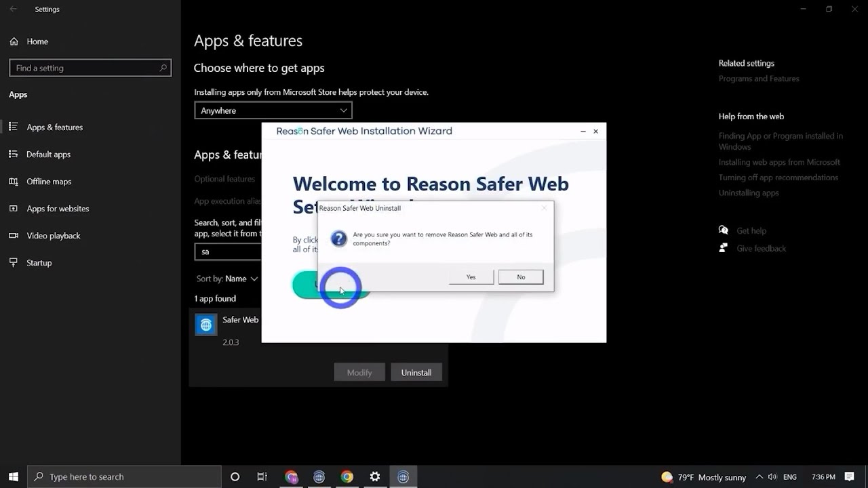
Task: Click the Get help link
Action: coord(751,231)
